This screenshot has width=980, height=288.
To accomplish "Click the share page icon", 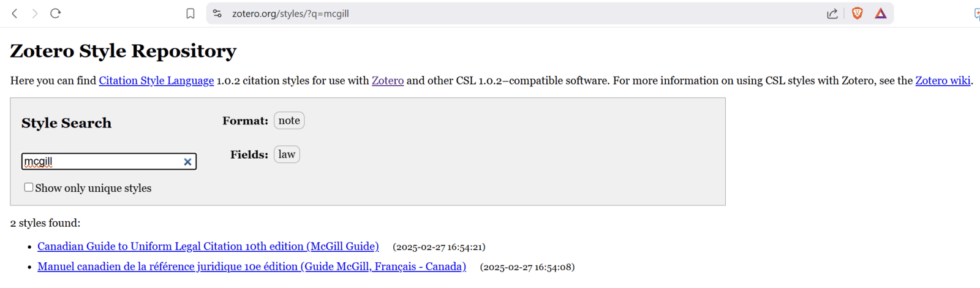I will coord(832,13).
